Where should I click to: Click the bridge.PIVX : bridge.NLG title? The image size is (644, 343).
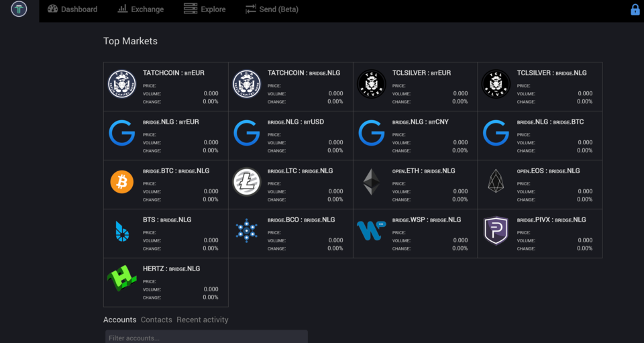pos(551,219)
